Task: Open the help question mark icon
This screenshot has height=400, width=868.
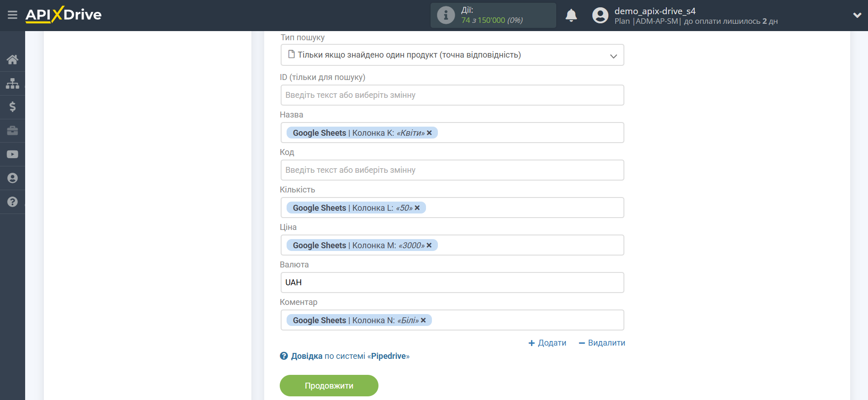Action: 12,202
